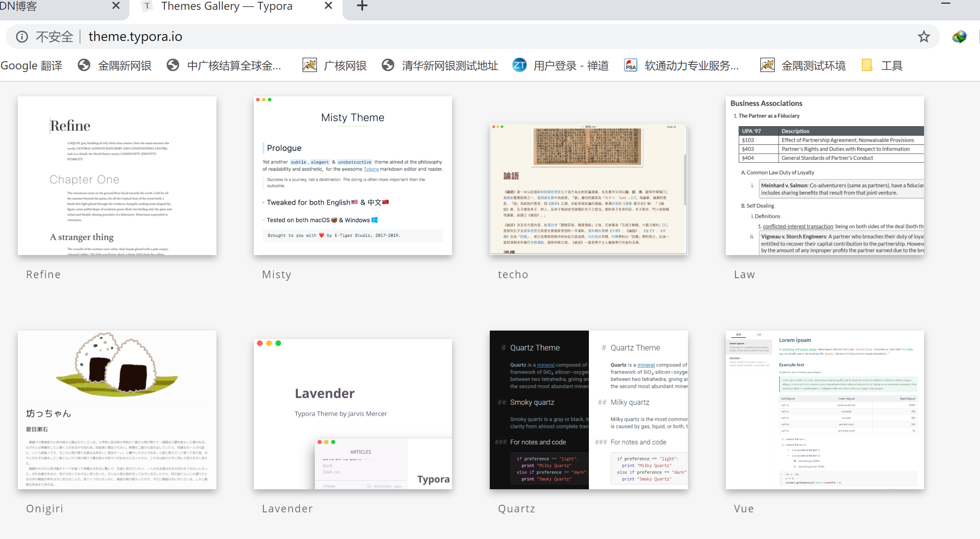Open the Law theme preview image

[824, 176]
